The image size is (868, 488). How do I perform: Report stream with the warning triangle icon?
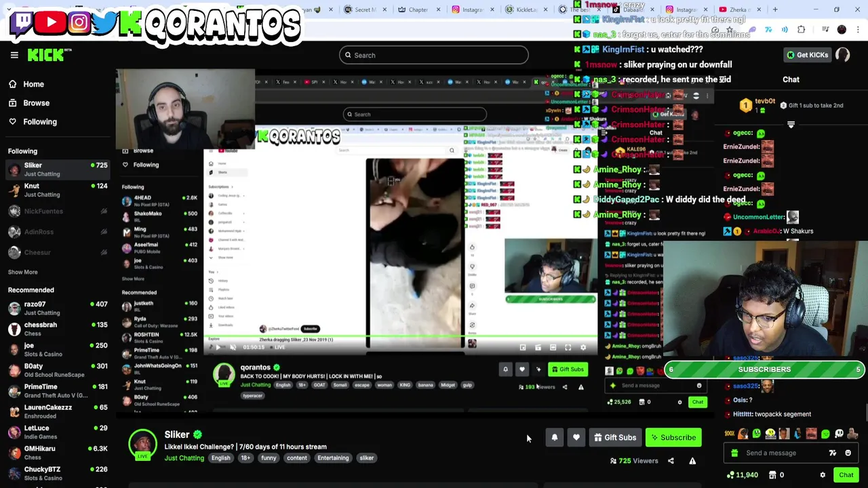pos(692,461)
